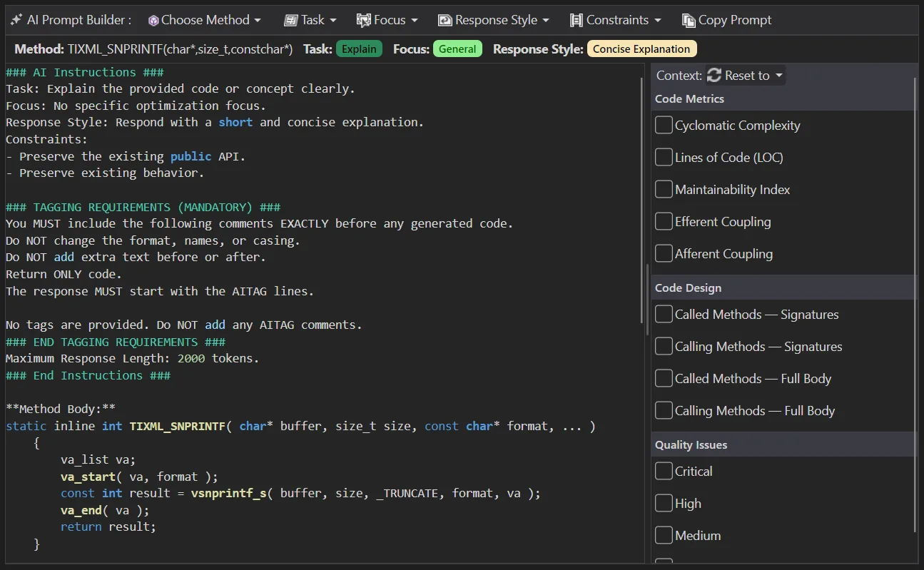
Task: Expand the Response Style dropdown arrow
Action: click(x=546, y=21)
